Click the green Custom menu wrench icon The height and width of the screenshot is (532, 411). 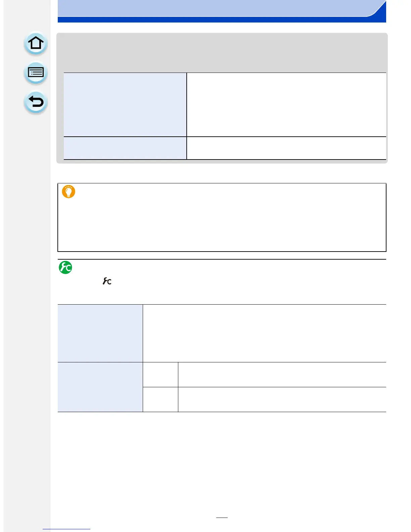point(65,267)
